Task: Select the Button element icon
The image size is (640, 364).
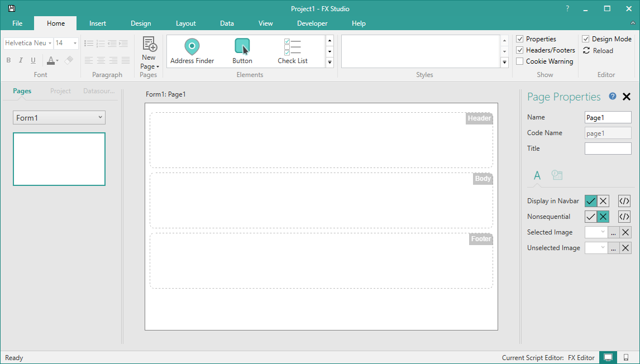Action: (242, 47)
